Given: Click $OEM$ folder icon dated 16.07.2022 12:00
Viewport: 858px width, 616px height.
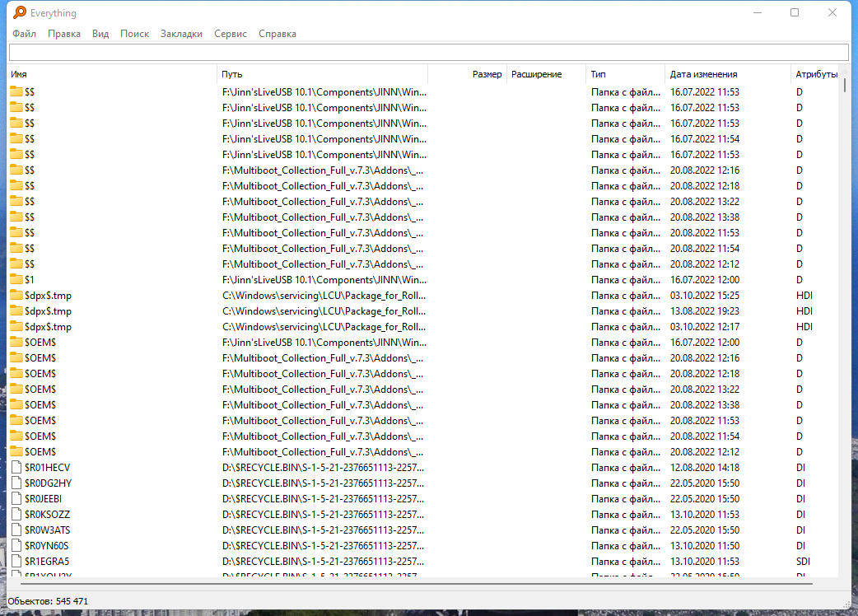Looking at the screenshot, I should coord(16,343).
